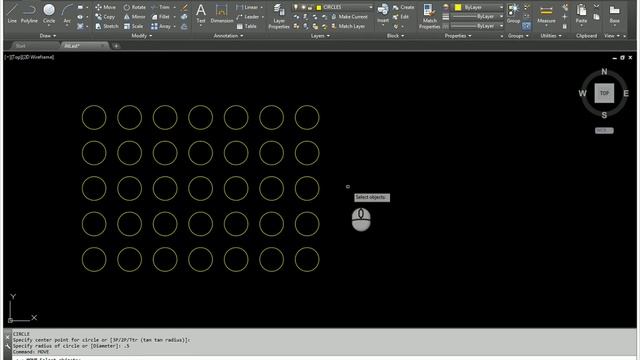Select the Line draw tool

[x=12, y=13]
